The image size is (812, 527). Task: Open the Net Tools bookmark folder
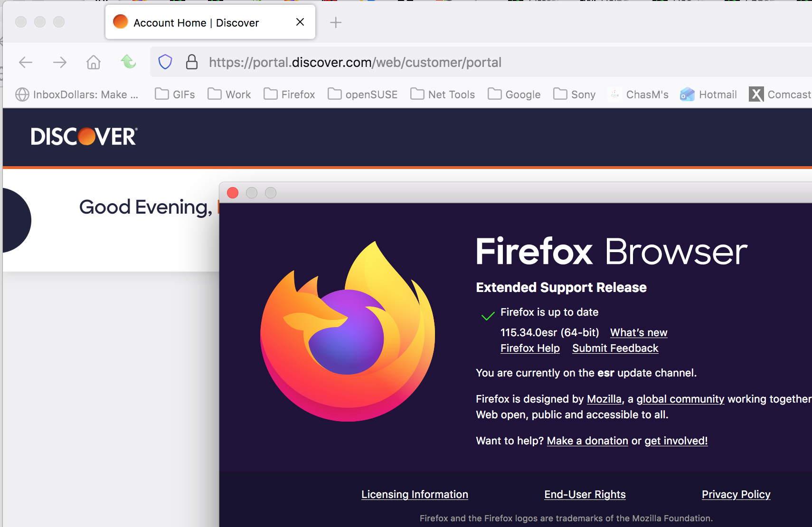point(443,94)
